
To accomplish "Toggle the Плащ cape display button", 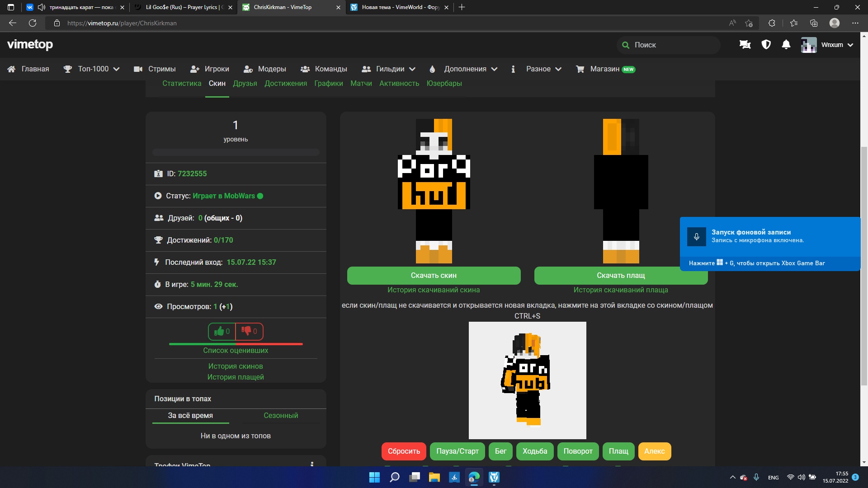I will [x=618, y=451].
